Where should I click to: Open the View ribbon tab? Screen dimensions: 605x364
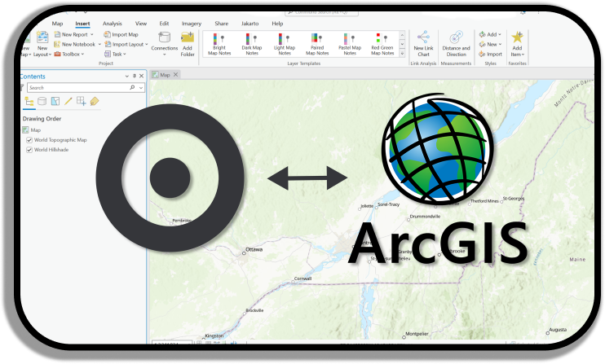(141, 24)
